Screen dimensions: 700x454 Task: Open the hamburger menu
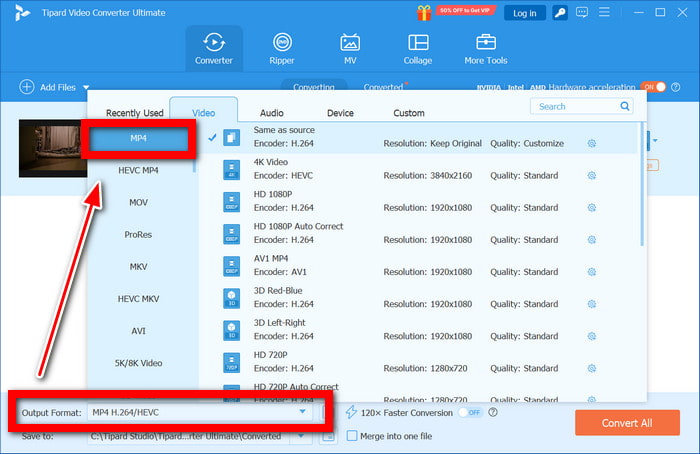(x=604, y=12)
